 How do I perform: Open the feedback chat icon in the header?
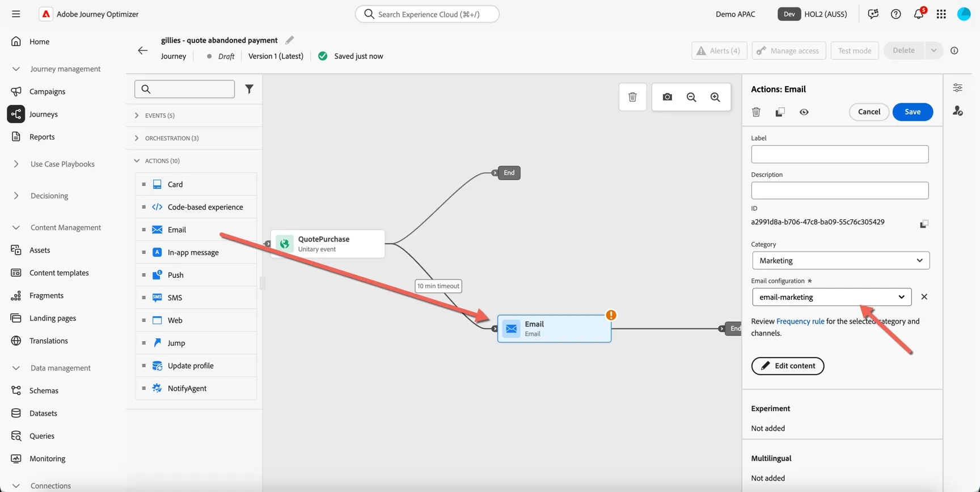tap(873, 14)
